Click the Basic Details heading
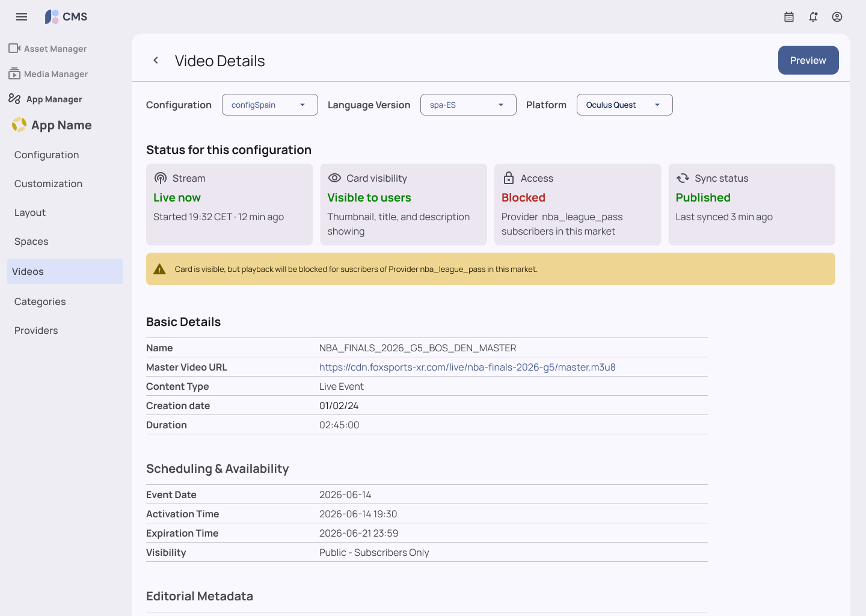Image resolution: width=866 pixels, height=616 pixels. click(x=183, y=322)
